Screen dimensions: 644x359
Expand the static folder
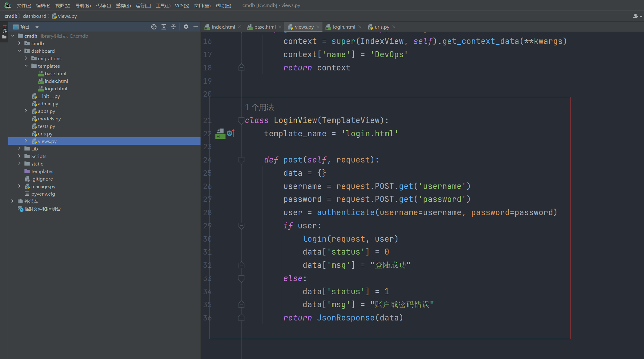click(19, 164)
